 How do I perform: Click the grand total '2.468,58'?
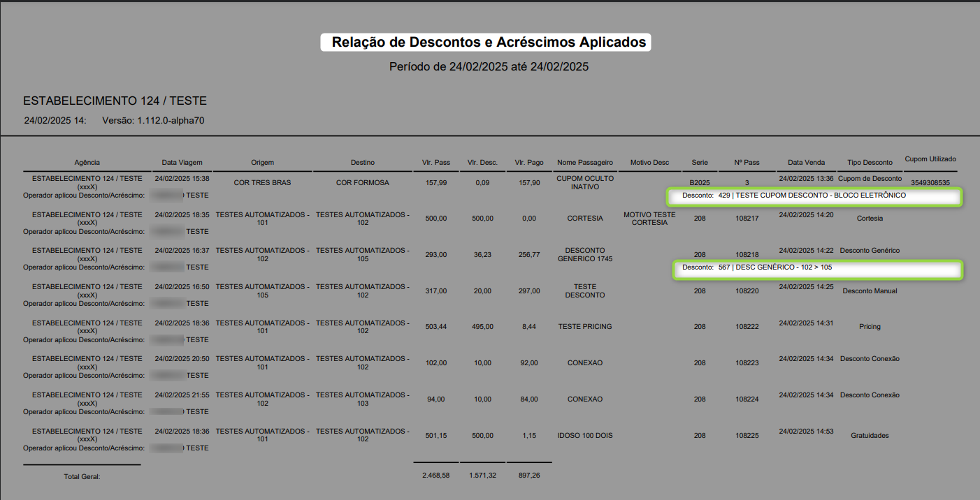[436, 476]
